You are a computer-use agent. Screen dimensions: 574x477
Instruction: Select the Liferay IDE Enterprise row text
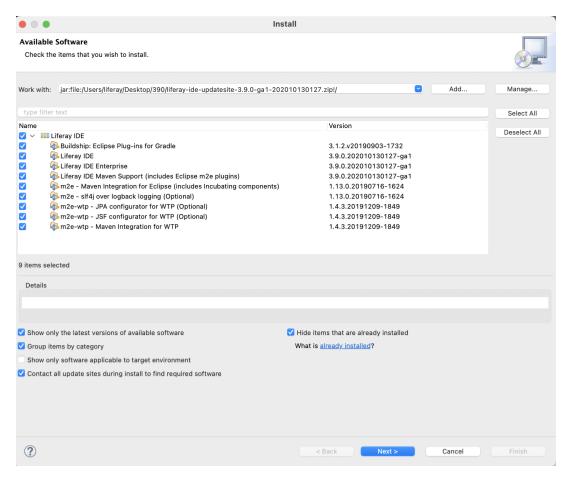94,166
